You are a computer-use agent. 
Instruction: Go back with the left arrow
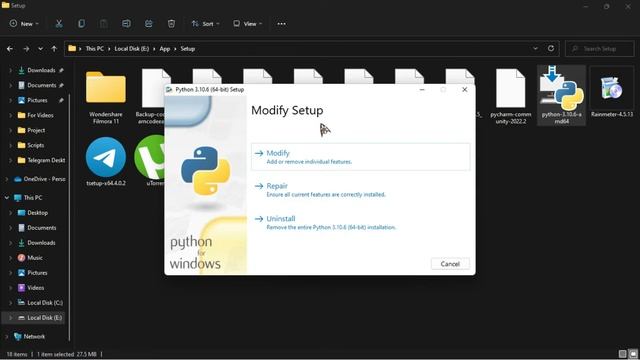tap(10, 49)
